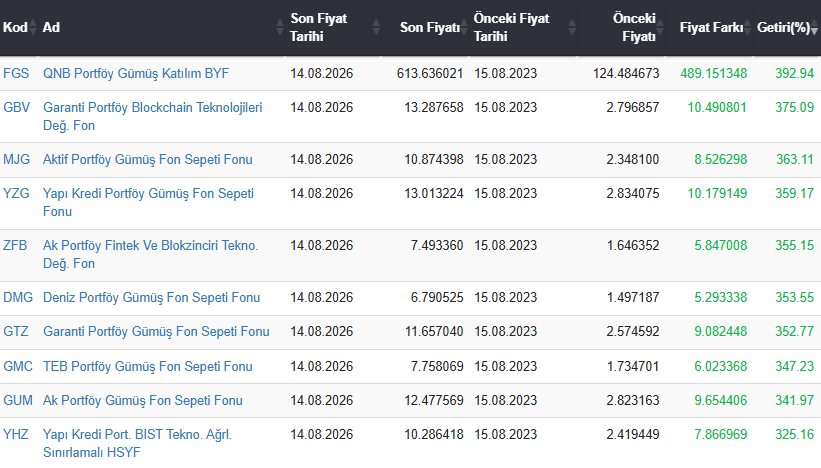Open Deniz Portföy Gümüş Fon Sepeti Fonu
821x468 pixels.
click(151, 297)
